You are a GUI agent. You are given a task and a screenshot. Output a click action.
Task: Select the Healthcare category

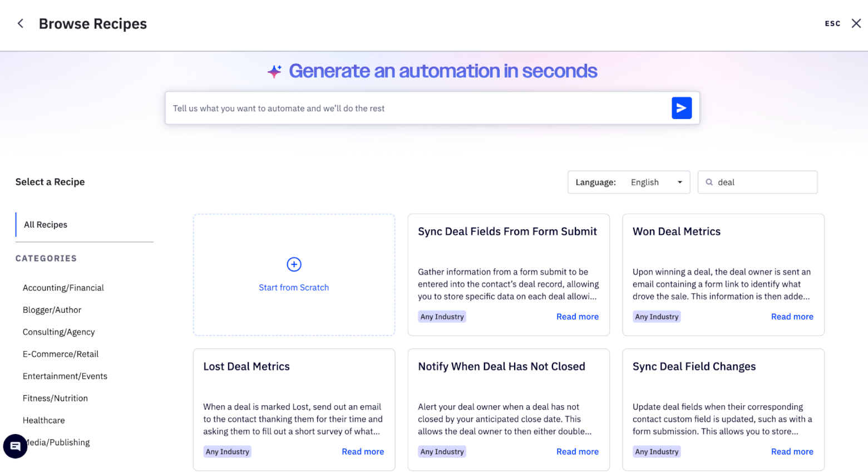tap(43, 420)
